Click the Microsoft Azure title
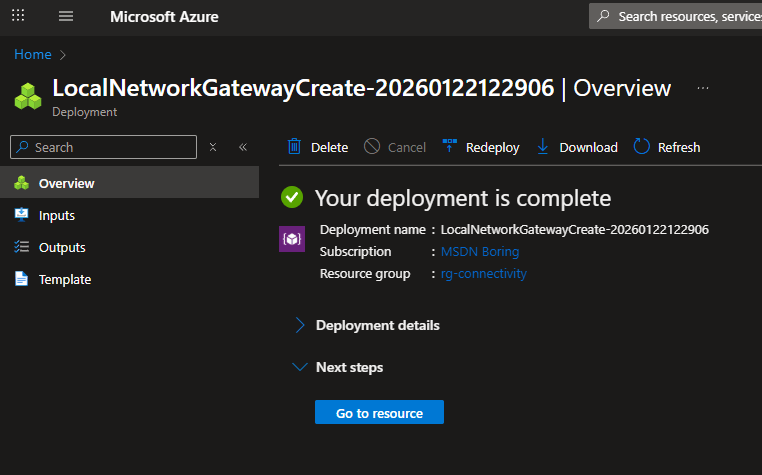Viewport: 762px width, 475px height. point(164,17)
